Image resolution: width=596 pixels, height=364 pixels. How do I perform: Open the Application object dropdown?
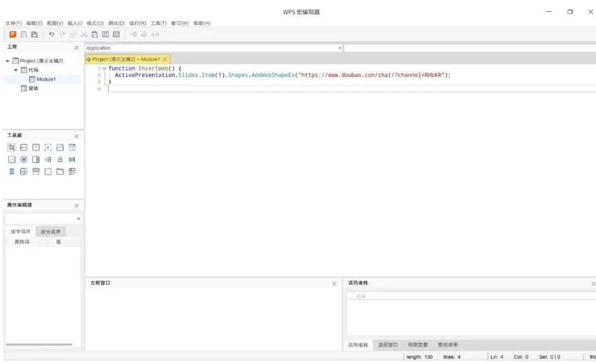click(x=340, y=48)
